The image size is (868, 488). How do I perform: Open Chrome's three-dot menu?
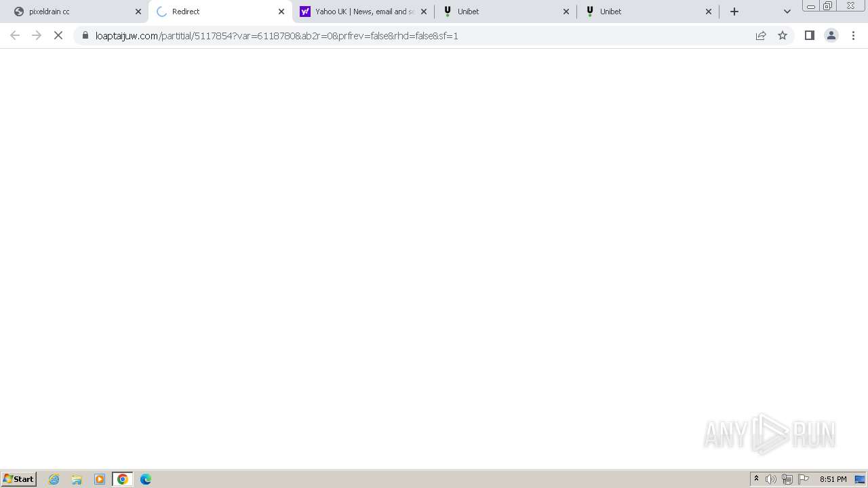[x=854, y=35]
